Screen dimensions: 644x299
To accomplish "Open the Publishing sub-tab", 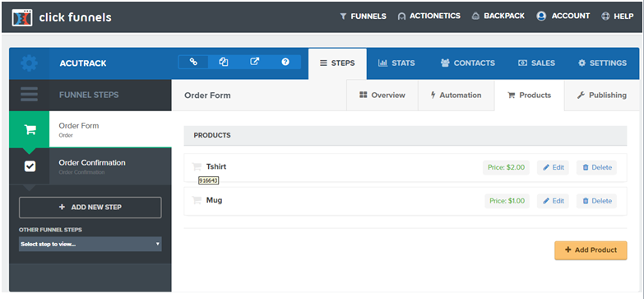I will pos(602,96).
